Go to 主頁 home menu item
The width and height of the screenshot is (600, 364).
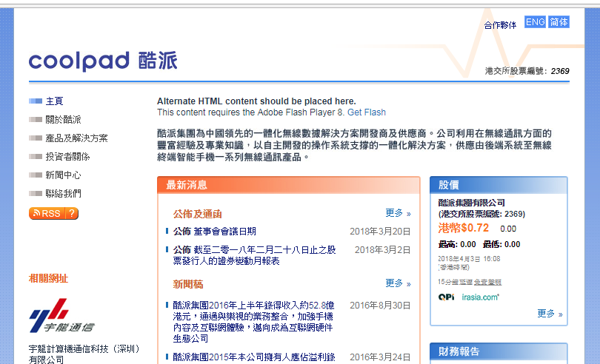click(54, 101)
